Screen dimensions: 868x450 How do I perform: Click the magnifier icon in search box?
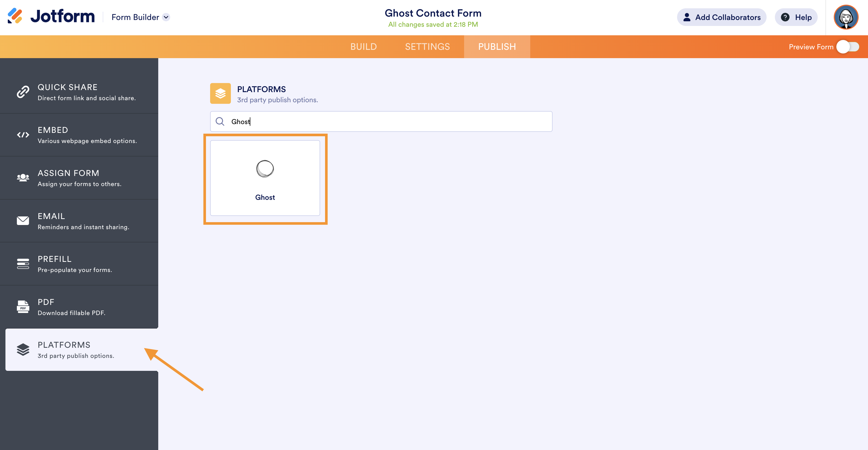point(220,121)
